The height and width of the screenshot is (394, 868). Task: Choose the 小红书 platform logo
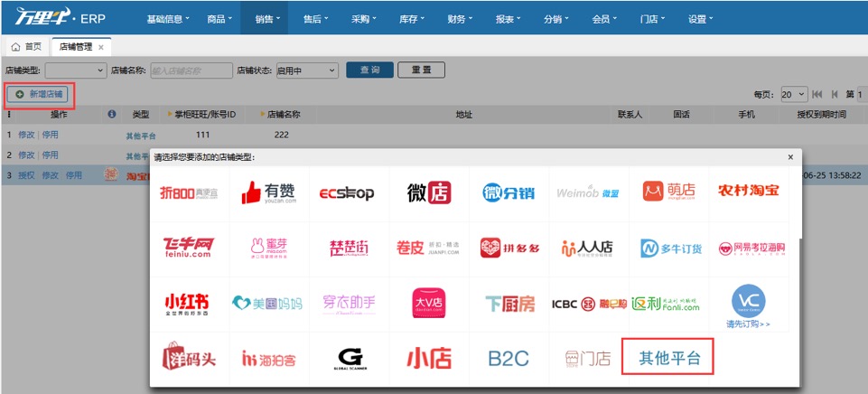coord(186,304)
